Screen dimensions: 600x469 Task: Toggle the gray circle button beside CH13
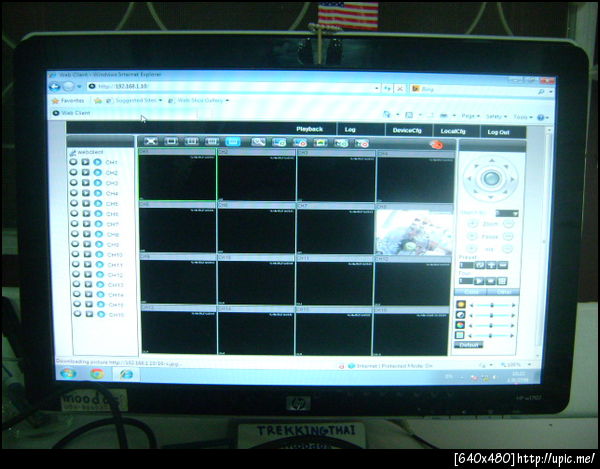pos(77,284)
